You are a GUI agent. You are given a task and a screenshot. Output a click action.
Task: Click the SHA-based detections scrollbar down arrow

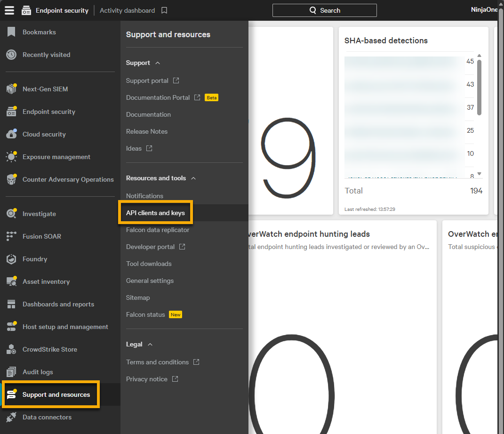(x=479, y=174)
